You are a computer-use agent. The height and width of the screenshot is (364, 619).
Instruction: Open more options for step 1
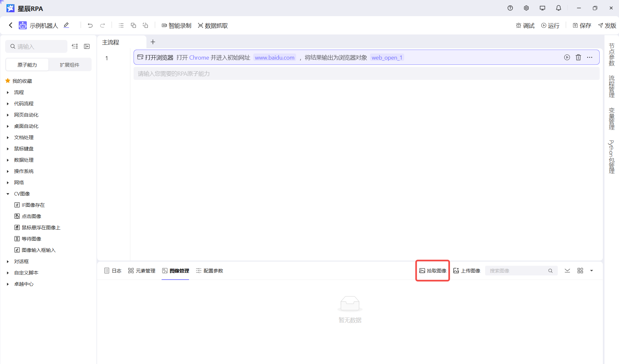click(590, 57)
